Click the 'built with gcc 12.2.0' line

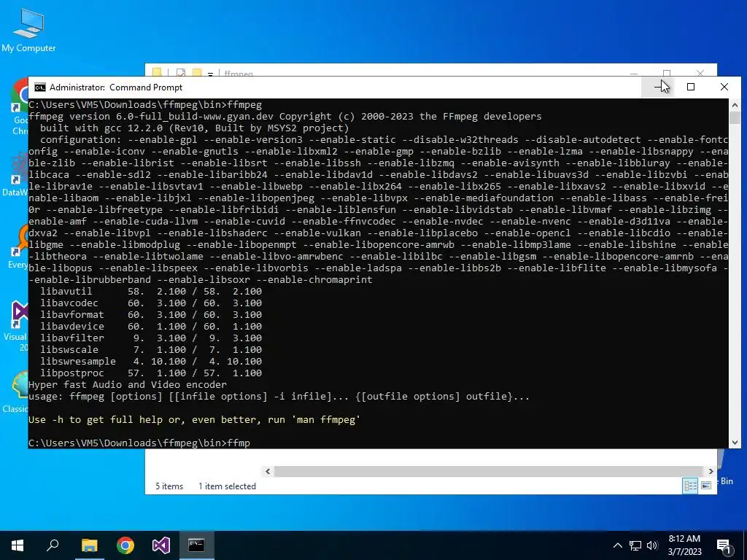click(x=194, y=128)
